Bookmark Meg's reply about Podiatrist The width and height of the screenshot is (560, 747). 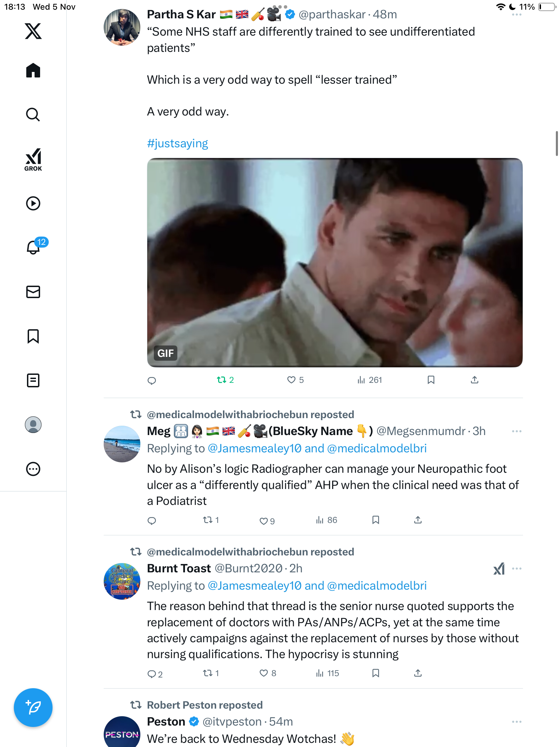(376, 520)
